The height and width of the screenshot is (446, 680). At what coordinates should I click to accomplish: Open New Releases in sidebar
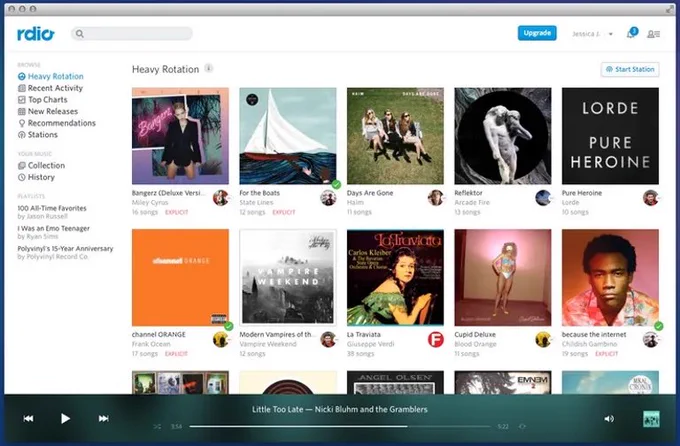pos(48,112)
